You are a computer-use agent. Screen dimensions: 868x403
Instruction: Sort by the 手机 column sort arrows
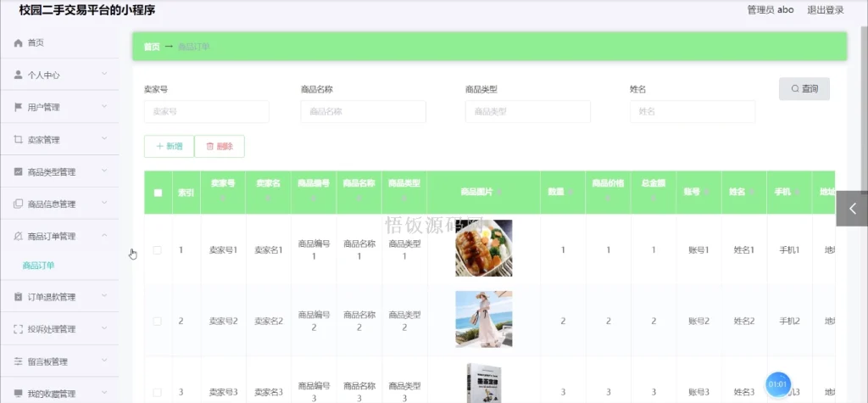796,192
